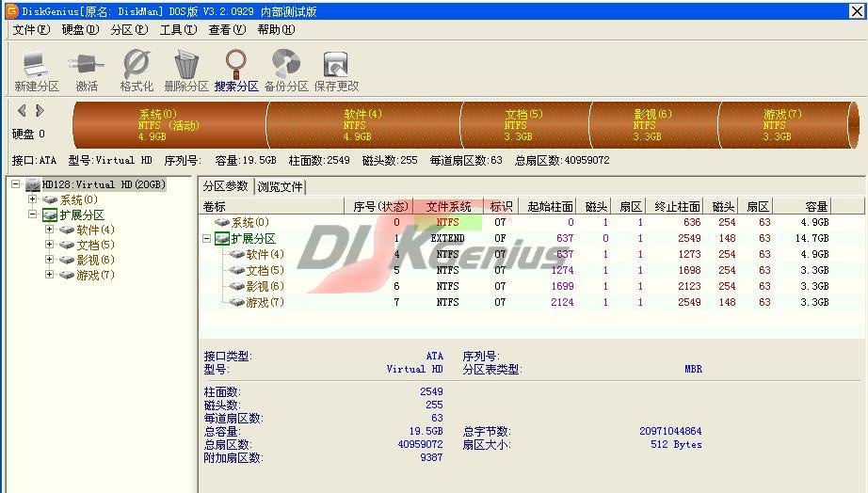The image size is (868, 493).
Task: Click the 起始柱面 column header
Action: tap(548, 206)
